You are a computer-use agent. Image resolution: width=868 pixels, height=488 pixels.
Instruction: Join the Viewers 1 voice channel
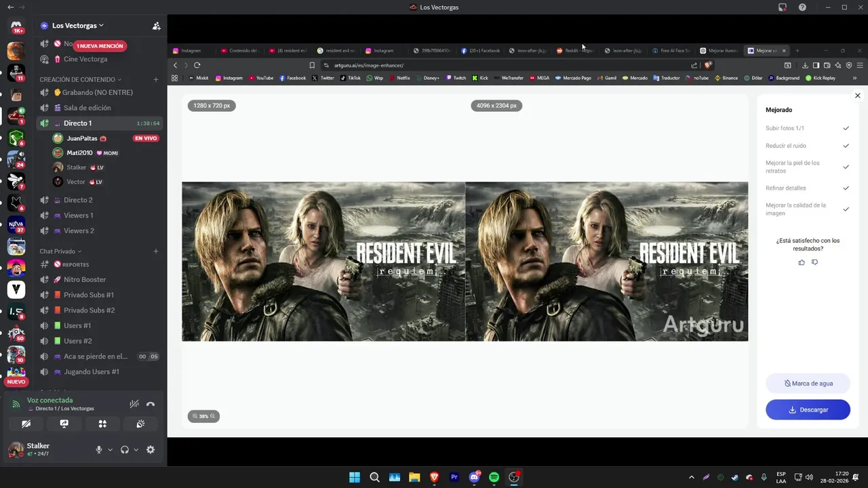[x=100, y=216]
